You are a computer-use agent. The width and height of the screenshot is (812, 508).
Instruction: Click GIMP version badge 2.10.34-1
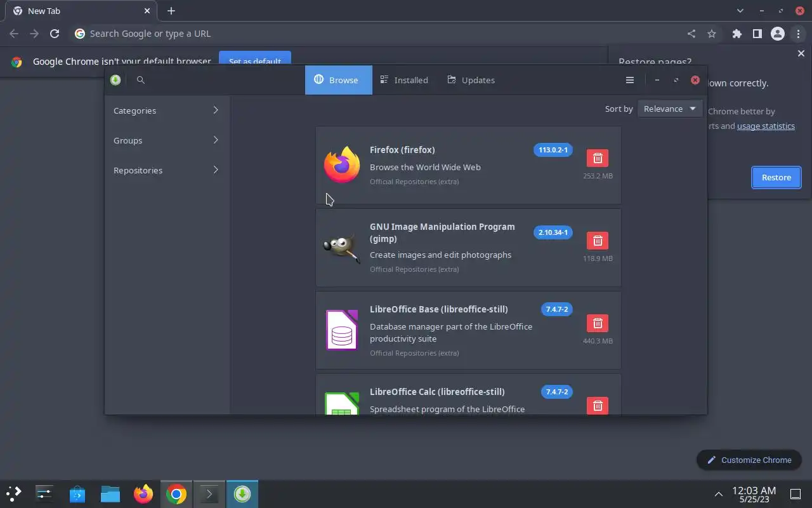[x=553, y=232]
